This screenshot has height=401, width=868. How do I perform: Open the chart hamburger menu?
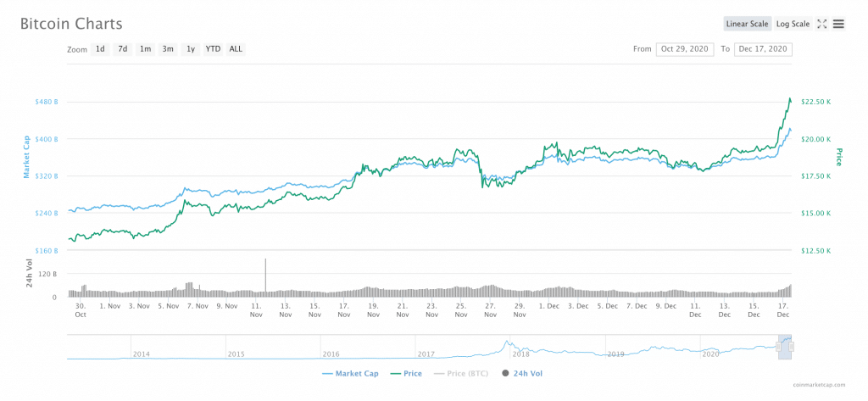(838, 24)
